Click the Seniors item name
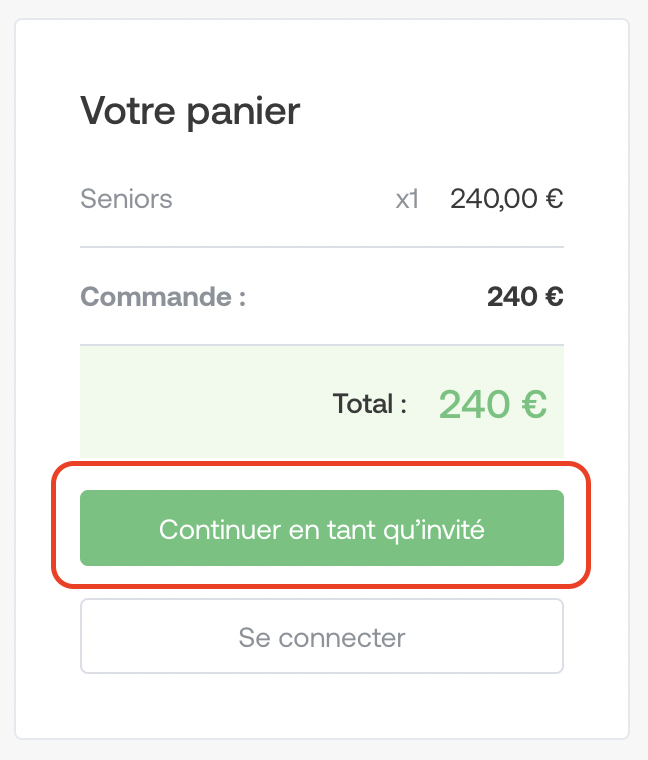The width and height of the screenshot is (648, 760). [x=126, y=199]
